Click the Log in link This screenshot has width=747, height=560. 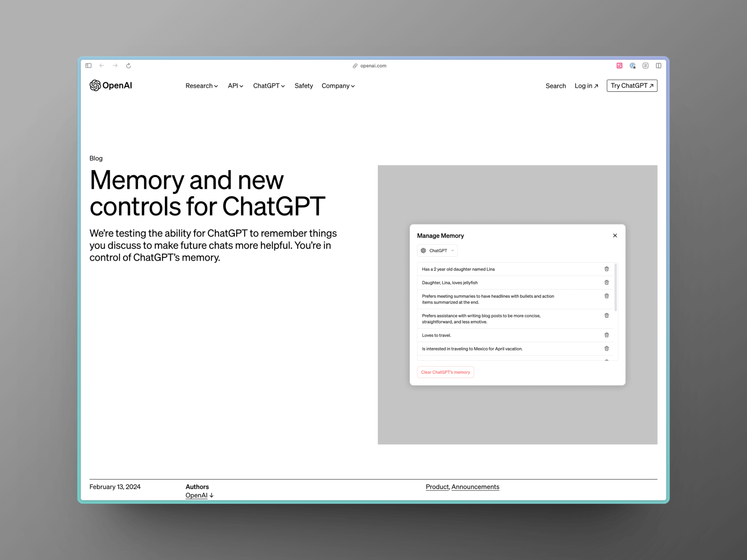tap(586, 86)
